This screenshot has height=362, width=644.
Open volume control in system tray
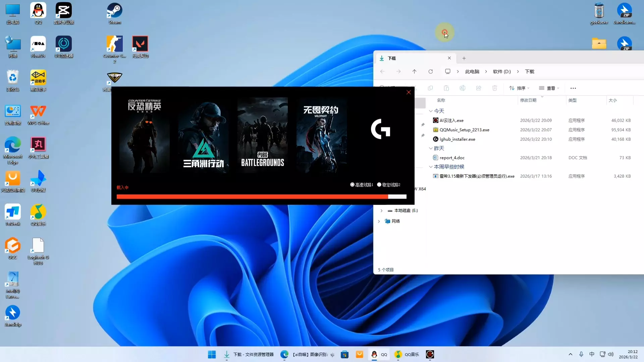click(x=611, y=354)
